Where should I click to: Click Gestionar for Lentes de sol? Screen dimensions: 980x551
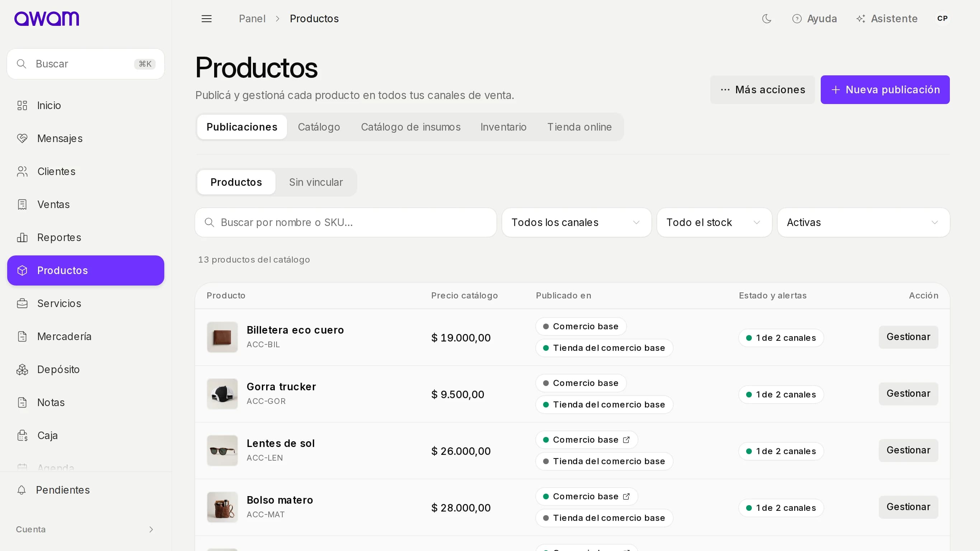[909, 451]
